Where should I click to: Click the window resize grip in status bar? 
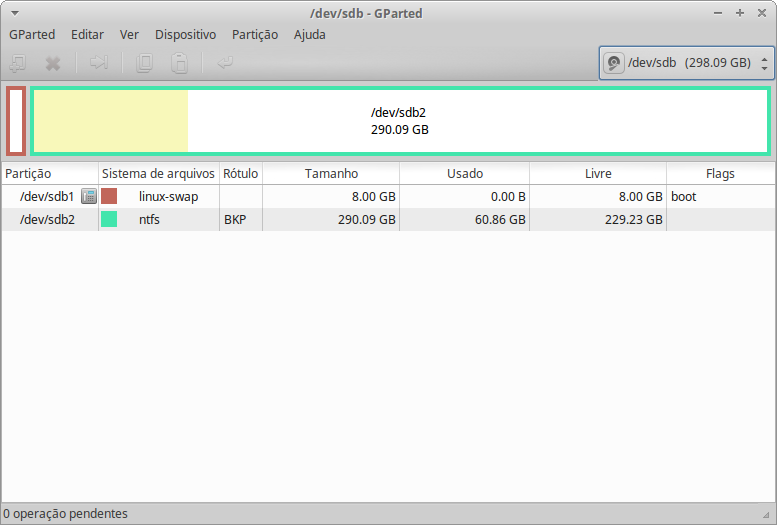[767, 515]
